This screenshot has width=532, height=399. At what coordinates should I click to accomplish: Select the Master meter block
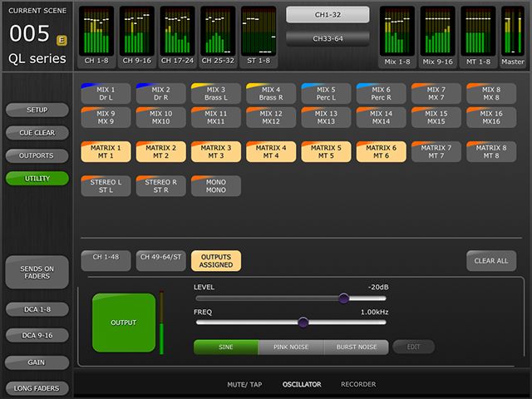tap(513, 37)
